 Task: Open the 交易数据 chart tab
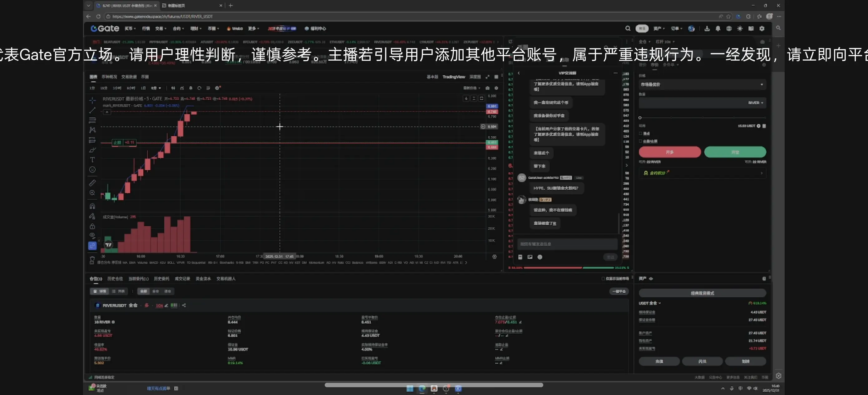129,77
